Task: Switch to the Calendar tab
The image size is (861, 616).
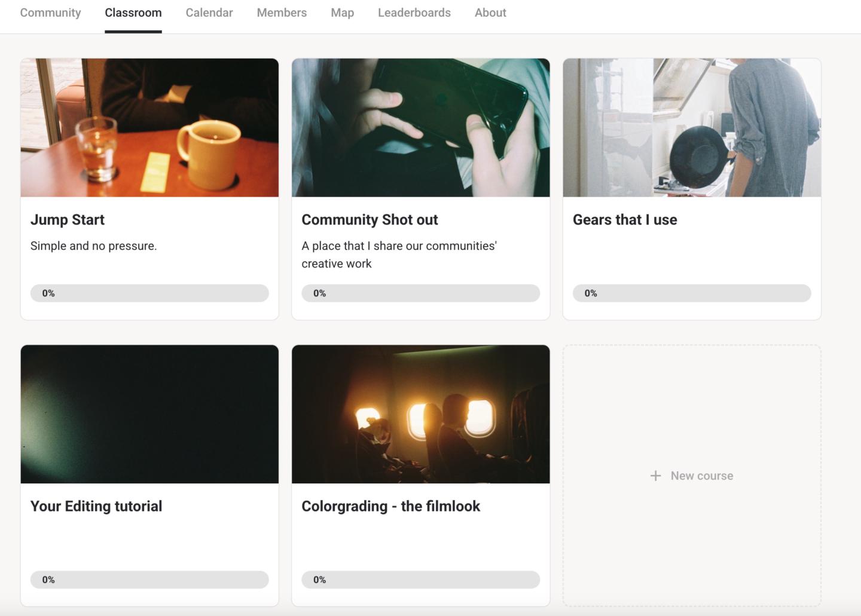Action: pyautogui.click(x=209, y=13)
